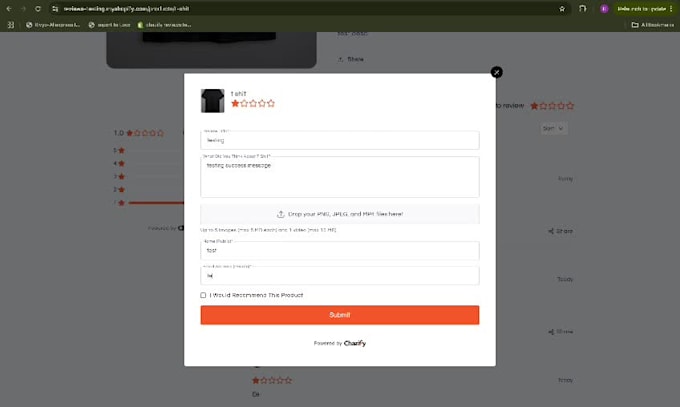
Task: Filter reviews by the 5 star row
Action: pyautogui.click(x=148, y=150)
